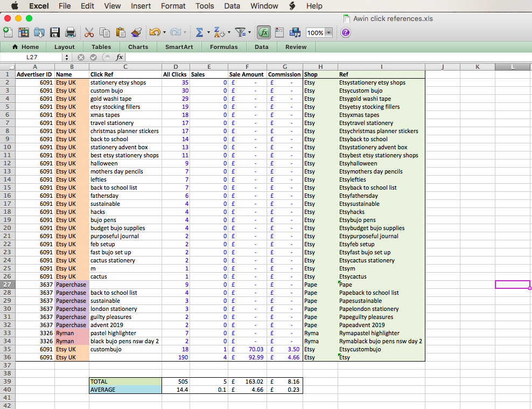Click the AutoSum sigma icon
Screen dimensions: 532x409
pos(199,32)
